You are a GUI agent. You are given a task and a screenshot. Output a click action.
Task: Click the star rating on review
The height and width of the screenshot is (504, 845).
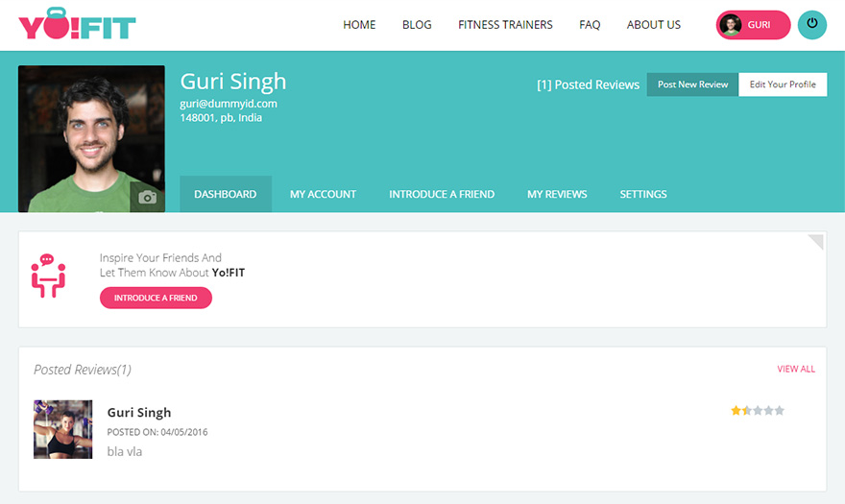pyautogui.click(x=758, y=411)
